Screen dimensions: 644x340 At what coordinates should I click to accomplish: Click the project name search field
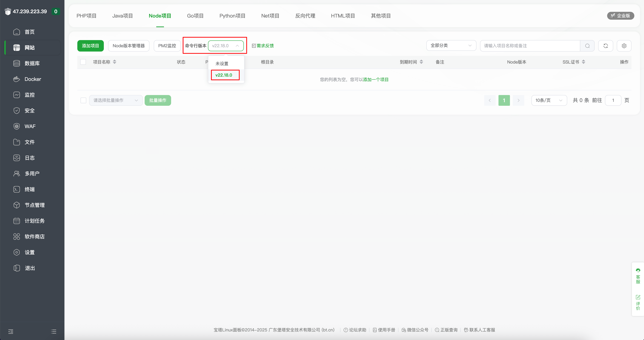[x=530, y=46]
